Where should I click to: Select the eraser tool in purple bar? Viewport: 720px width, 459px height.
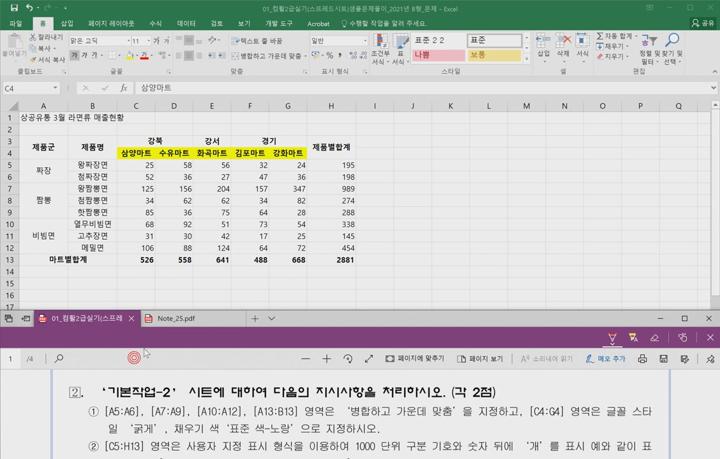655,338
